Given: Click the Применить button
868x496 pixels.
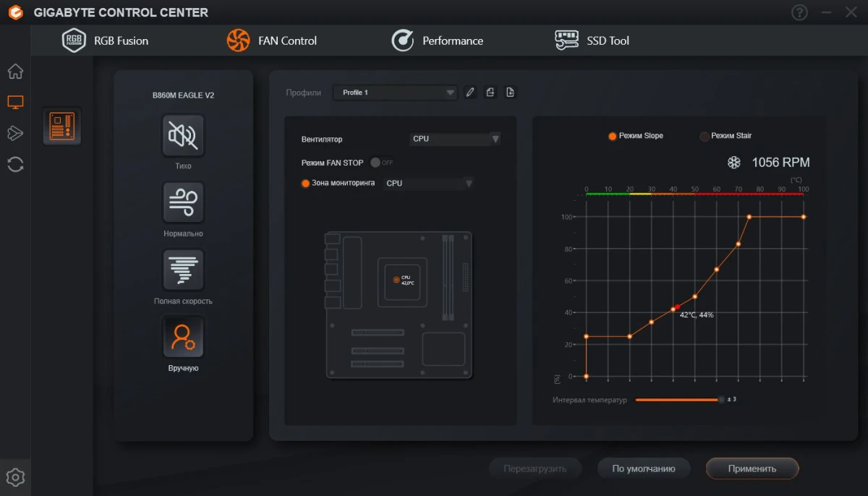Looking at the screenshot, I should (752, 469).
